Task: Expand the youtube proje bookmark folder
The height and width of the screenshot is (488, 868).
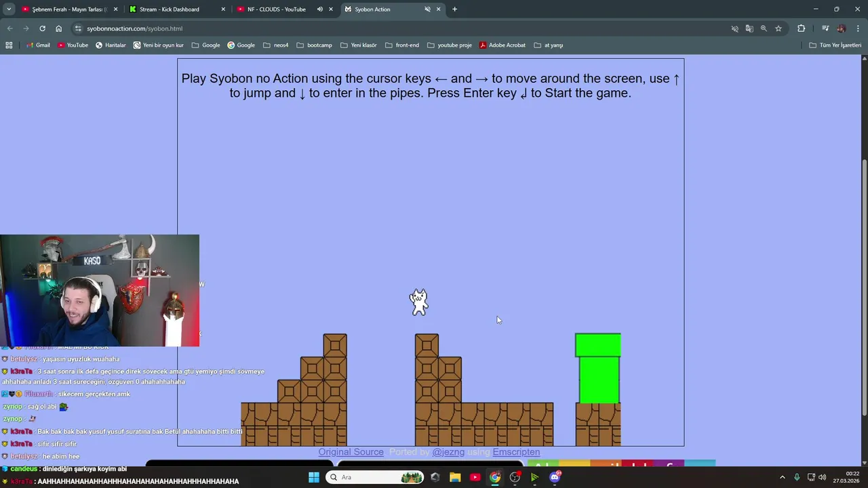Action: coord(449,45)
